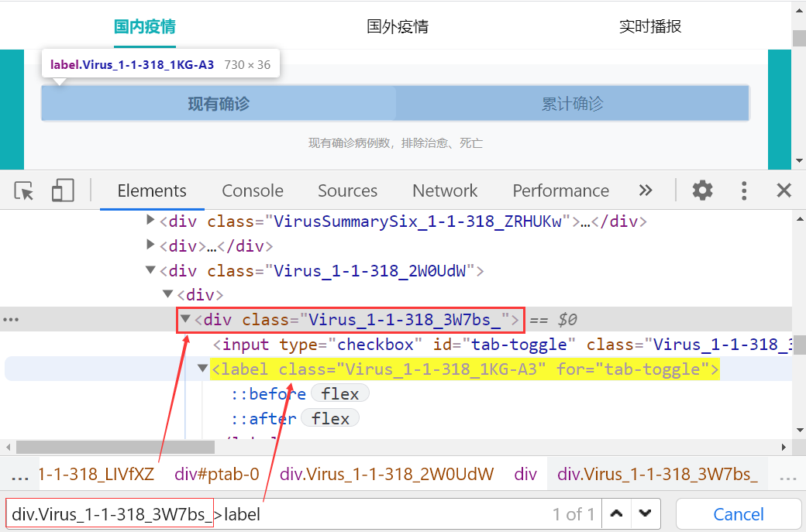Switch to the Elements tab
This screenshot has height=532, width=806.
coord(152,190)
